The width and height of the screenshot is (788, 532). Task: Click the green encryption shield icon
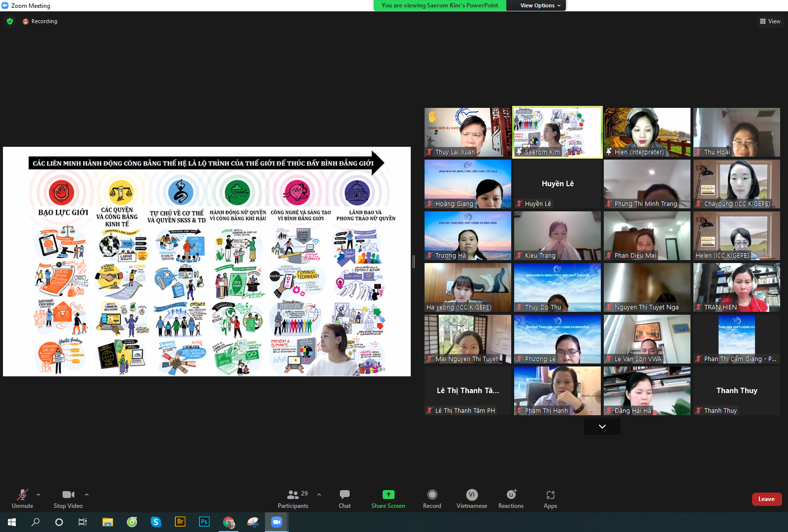click(10, 21)
